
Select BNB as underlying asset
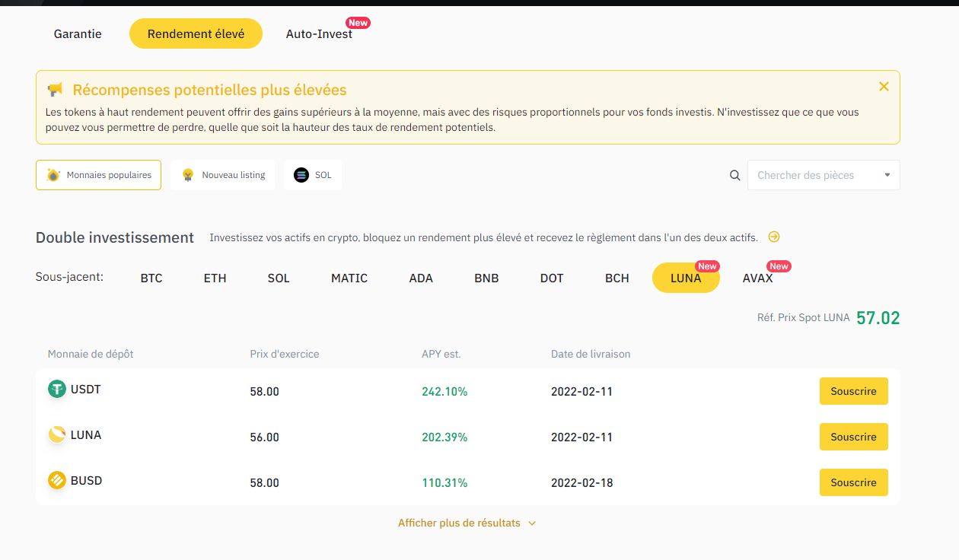(486, 278)
